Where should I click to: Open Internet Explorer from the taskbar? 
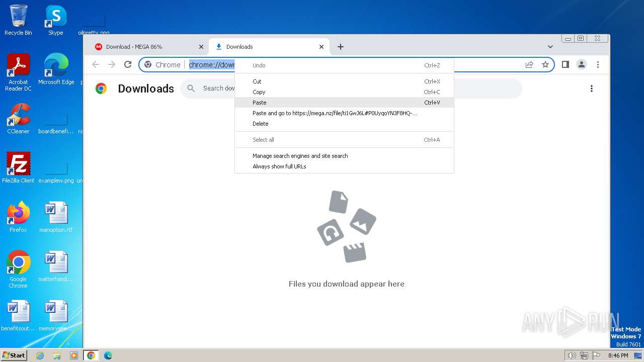point(40,355)
